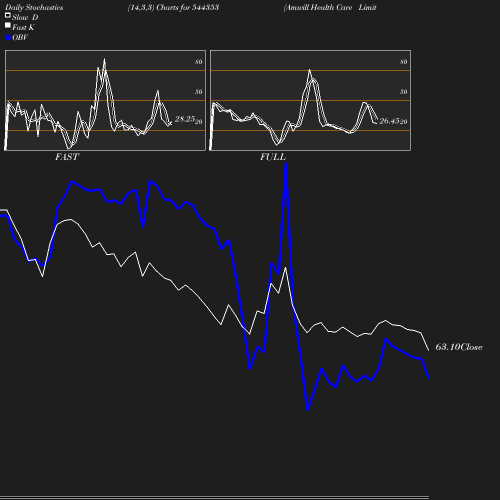Screen dimensions: 500x500
Task: Click the 28.25 value in FAST chart
Action: click(x=185, y=119)
